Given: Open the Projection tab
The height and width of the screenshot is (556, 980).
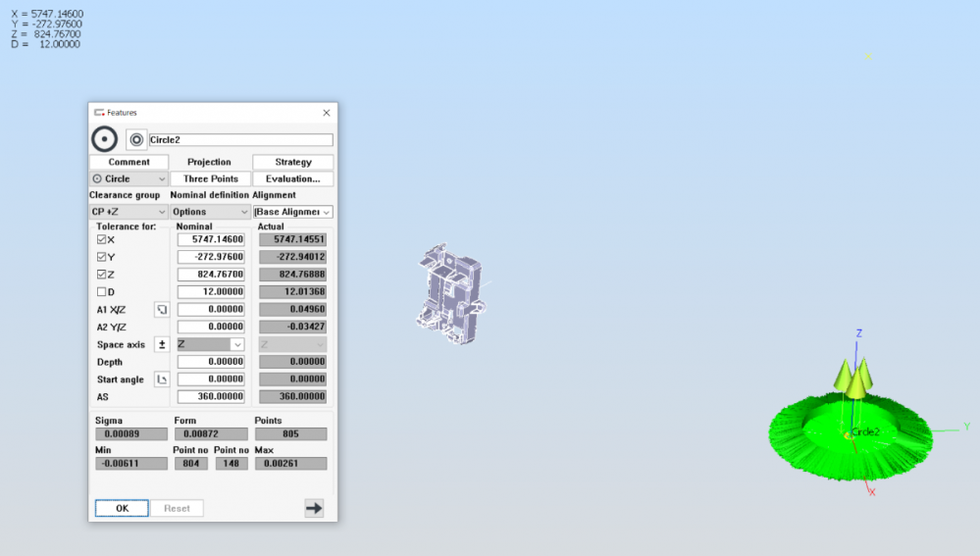Looking at the screenshot, I should click(209, 162).
